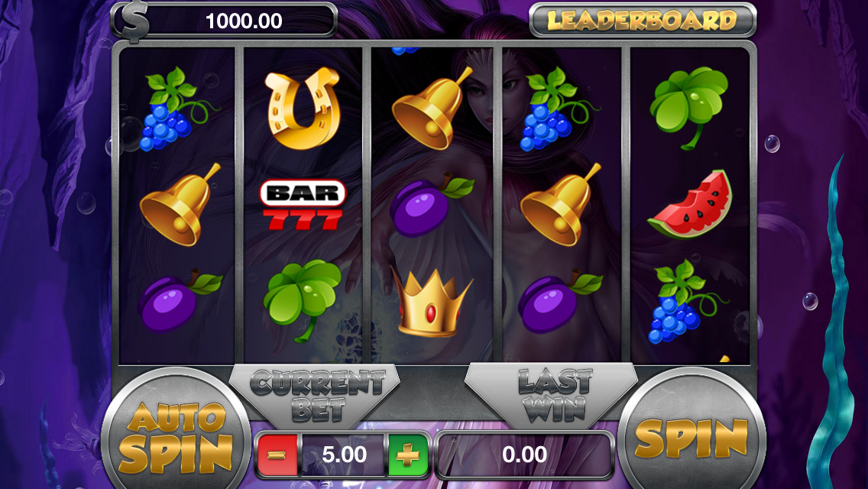Image resolution: width=868 pixels, height=489 pixels.
Task: Click the four-leaf clover in fifth reel
Action: pos(688,108)
